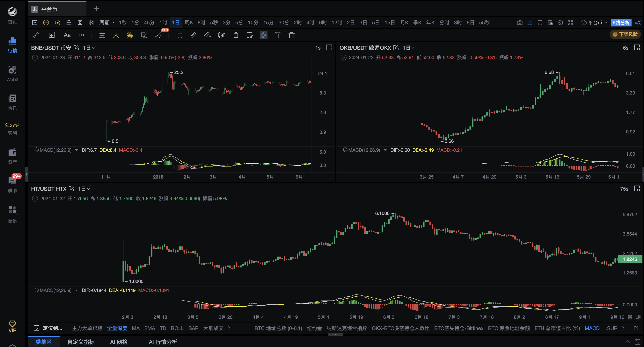Open BNB/USDT chart 1日 interval dropdown
The height and width of the screenshot is (347, 644).
(x=89, y=48)
